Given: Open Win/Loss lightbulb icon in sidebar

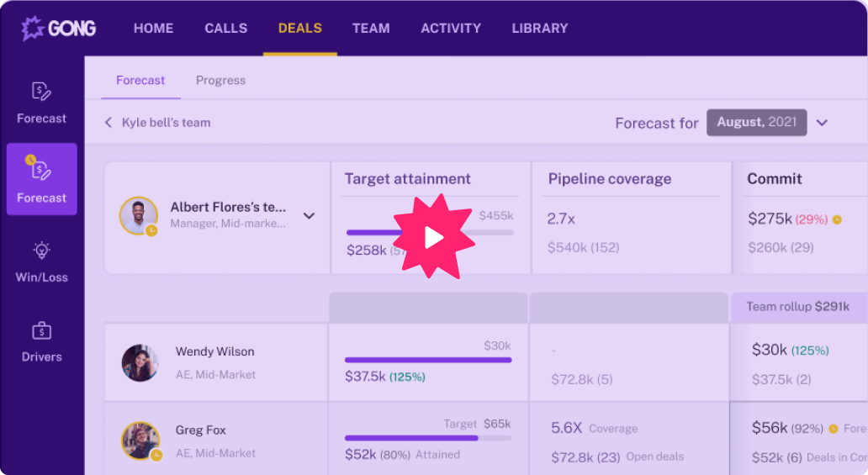Looking at the screenshot, I should [41, 251].
